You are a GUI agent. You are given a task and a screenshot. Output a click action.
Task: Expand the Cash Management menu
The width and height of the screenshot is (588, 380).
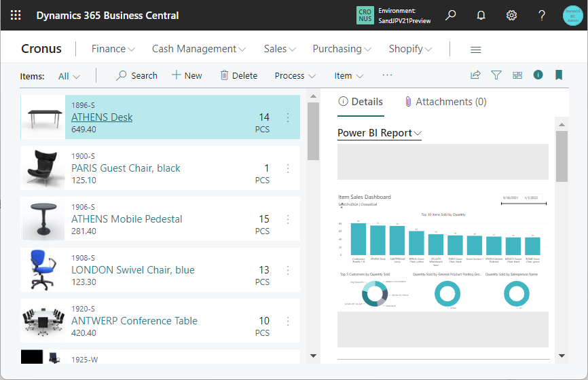[x=199, y=49]
